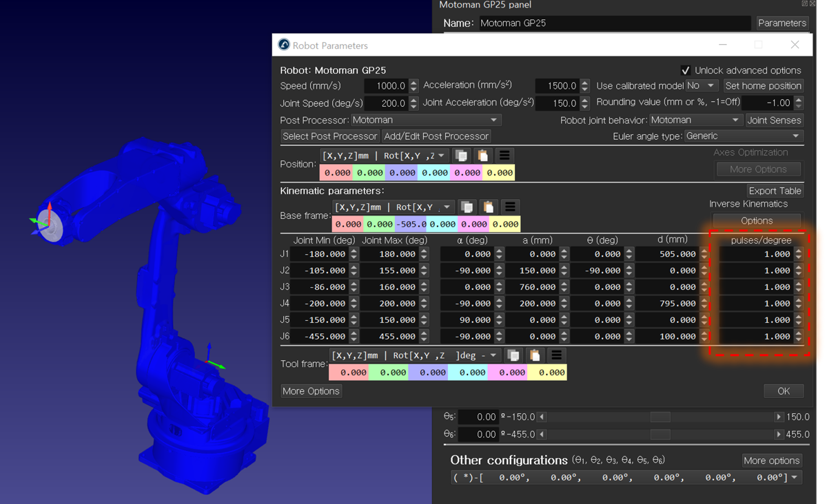Uncheck Unlock advanced options
Image resolution: width=827 pixels, height=504 pixels.
point(685,70)
